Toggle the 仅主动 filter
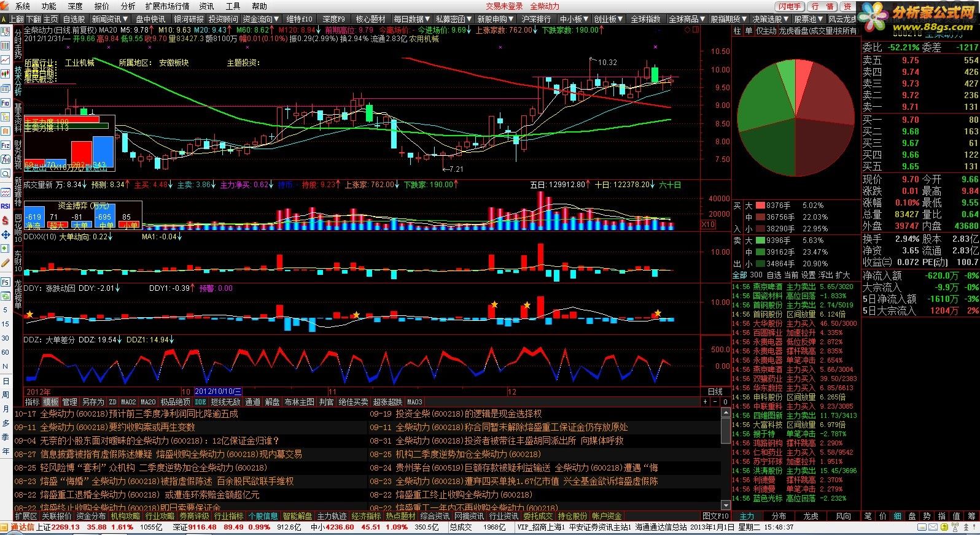Image resolution: width=980 pixels, height=535 pixels. click(766, 30)
